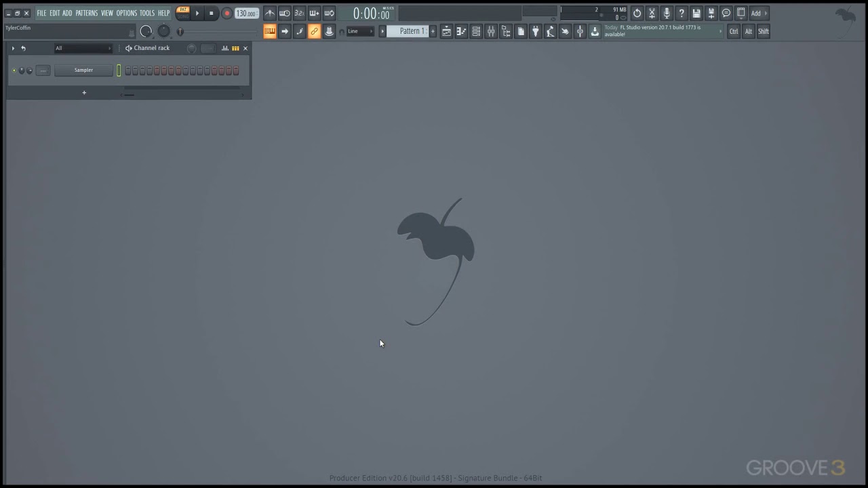This screenshot has width=868, height=488.
Task: Expand the news panel arrow
Action: click(x=720, y=31)
